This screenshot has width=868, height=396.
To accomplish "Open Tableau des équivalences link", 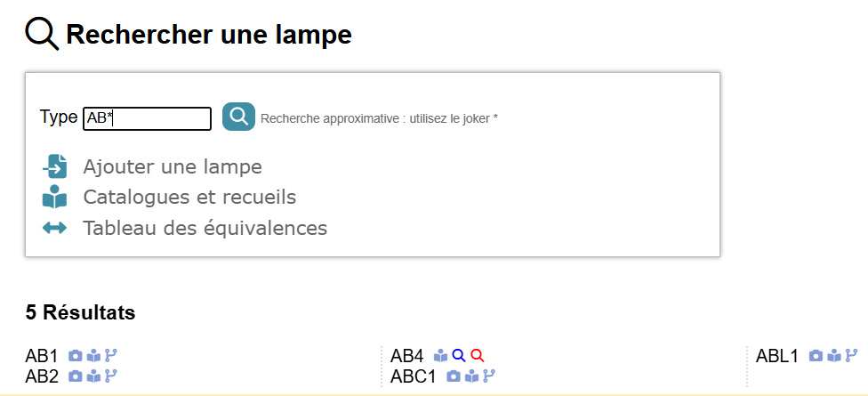I will 205,228.
